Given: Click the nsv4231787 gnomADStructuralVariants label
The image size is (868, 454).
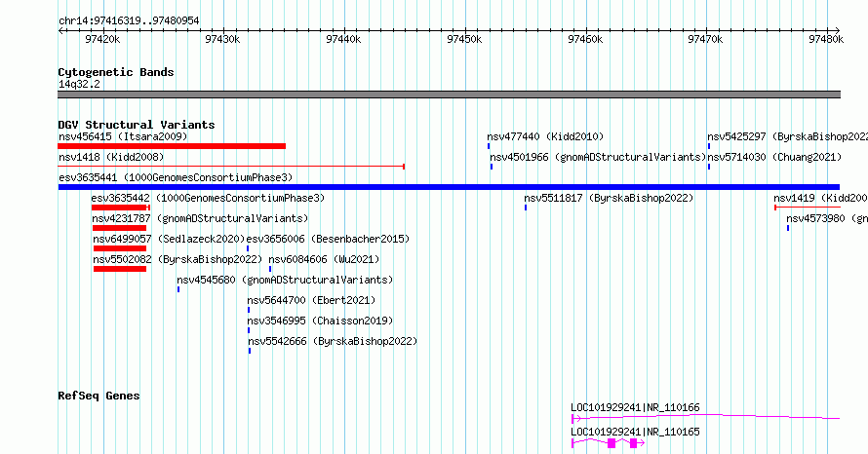Looking at the screenshot, I should pyautogui.click(x=200, y=218).
